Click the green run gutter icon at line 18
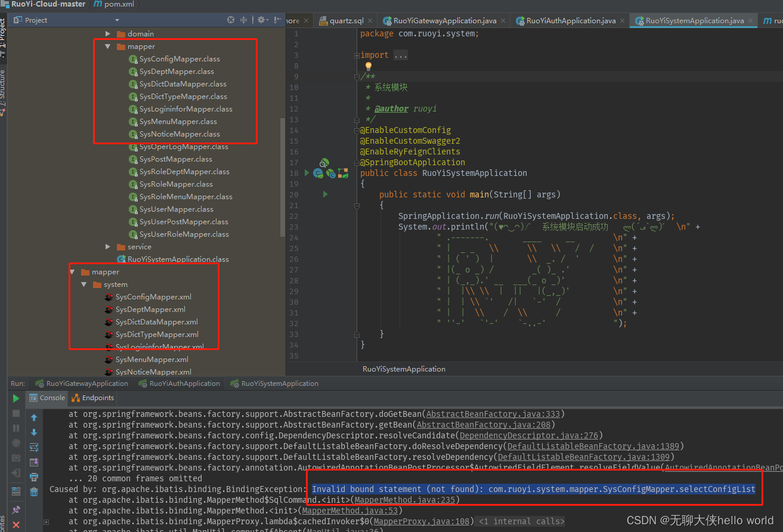 (x=307, y=172)
